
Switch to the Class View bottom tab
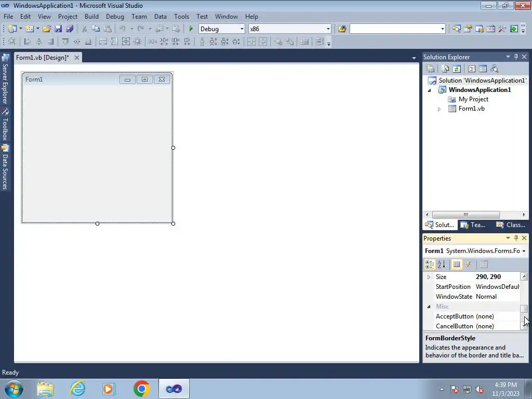coord(511,224)
